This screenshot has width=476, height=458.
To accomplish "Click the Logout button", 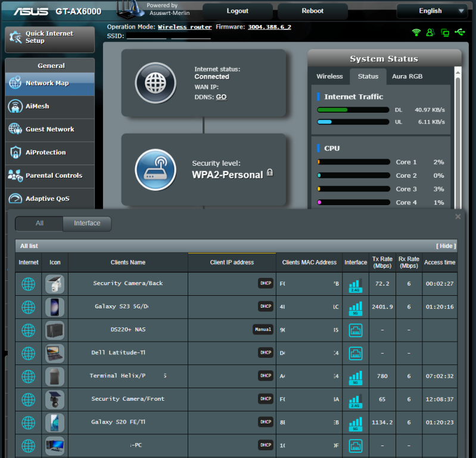I will point(237,11).
